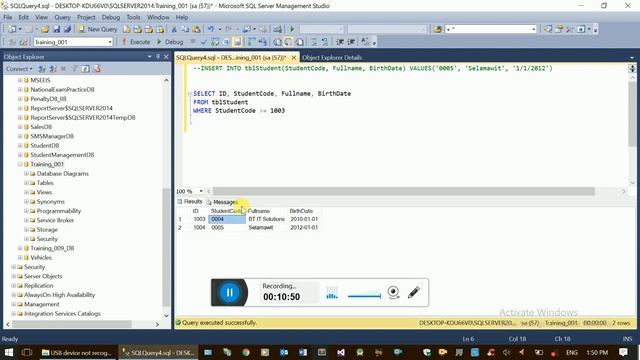Image resolution: width=640 pixels, height=360 pixels.
Task: Select the Synonyms folder
Action: (51, 202)
